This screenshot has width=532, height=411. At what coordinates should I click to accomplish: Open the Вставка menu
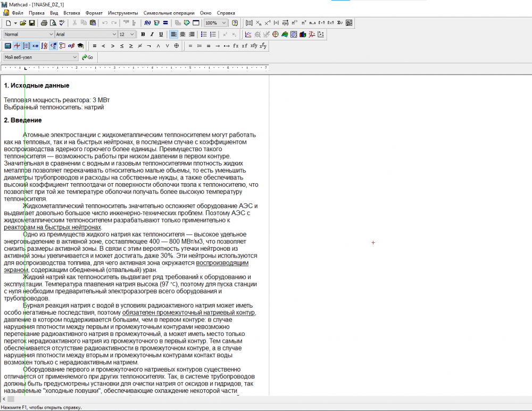[71, 12]
